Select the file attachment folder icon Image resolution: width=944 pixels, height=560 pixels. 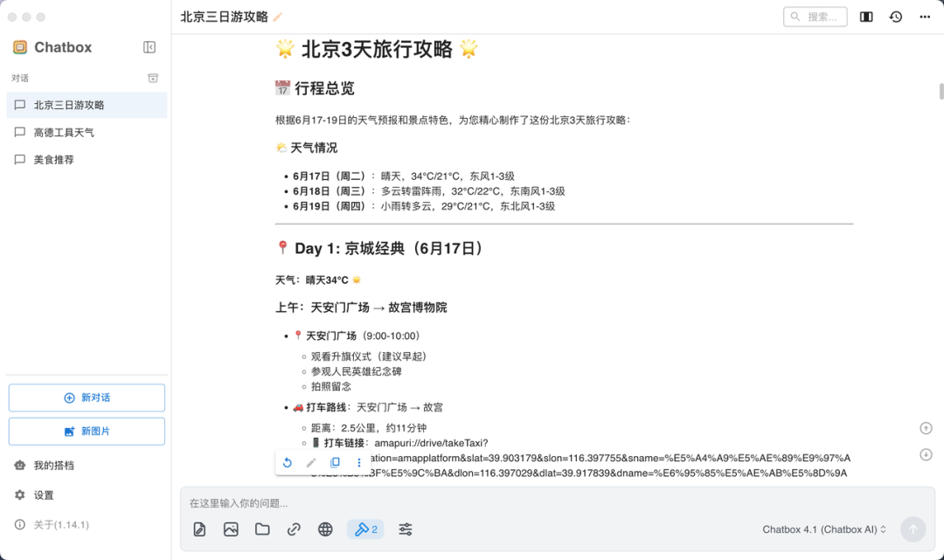click(262, 529)
